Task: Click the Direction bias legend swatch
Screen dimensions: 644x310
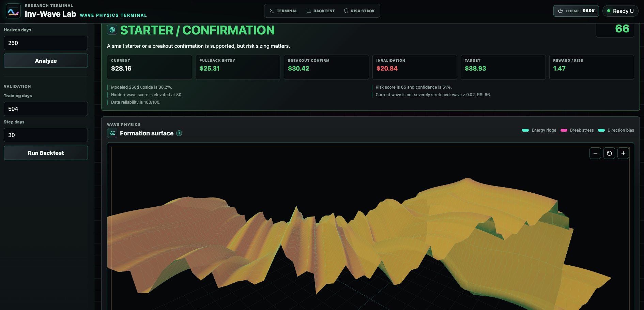Action: (601, 130)
